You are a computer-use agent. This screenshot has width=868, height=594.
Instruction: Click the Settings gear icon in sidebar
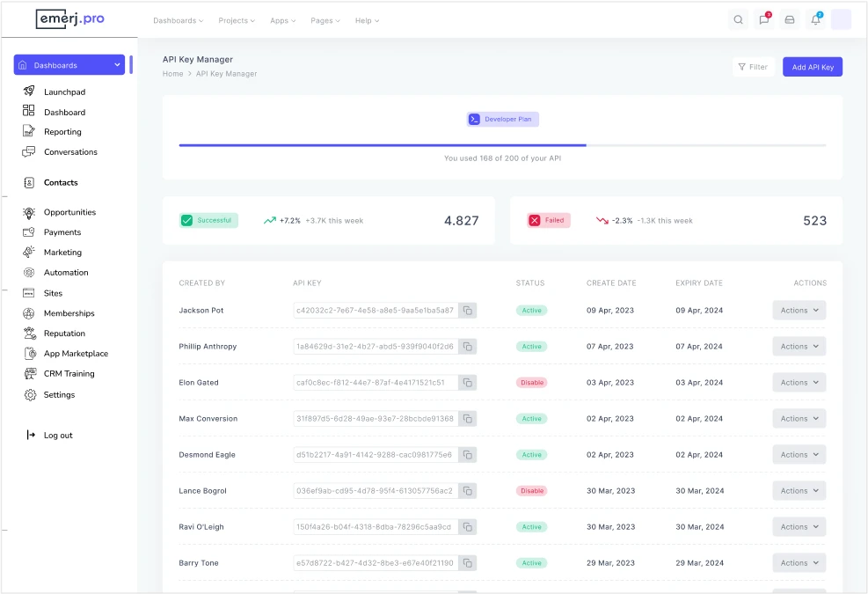coord(29,395)
